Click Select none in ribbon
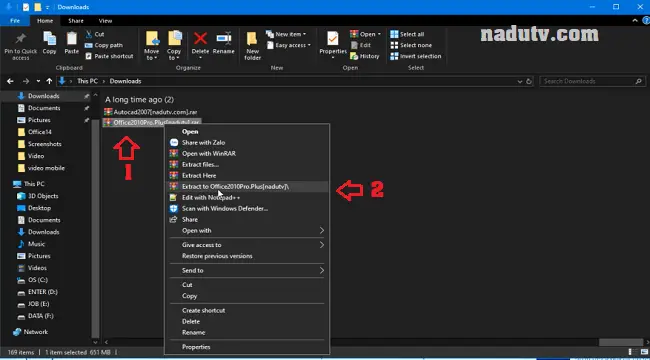The width and height of the screenshot is (650, 360). coord(411,45)
